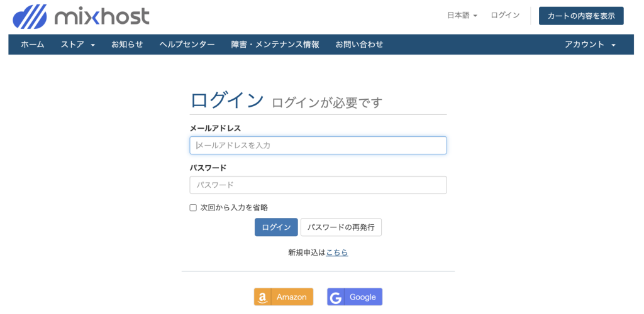
Task: Click the カートの内容を表示 button
Action: point(581,16)
